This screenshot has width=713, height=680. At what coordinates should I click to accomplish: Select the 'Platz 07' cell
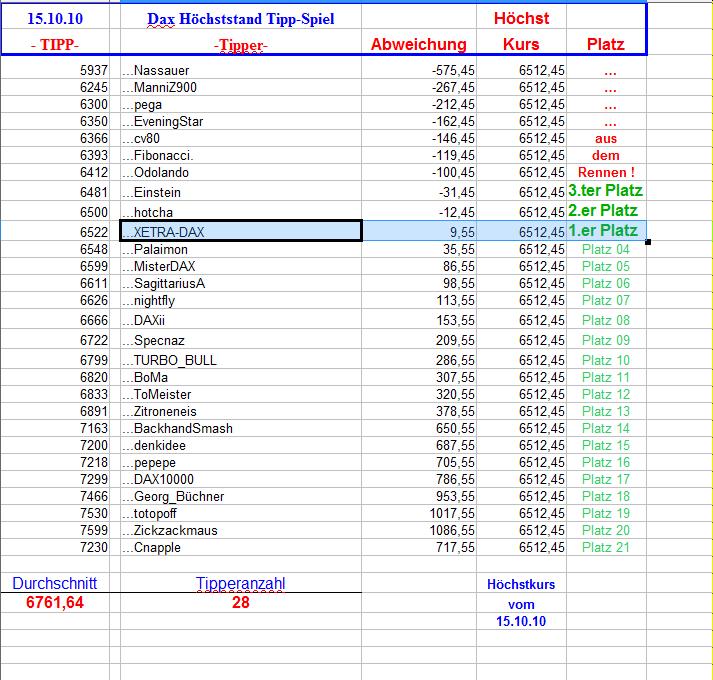[606, 300]
